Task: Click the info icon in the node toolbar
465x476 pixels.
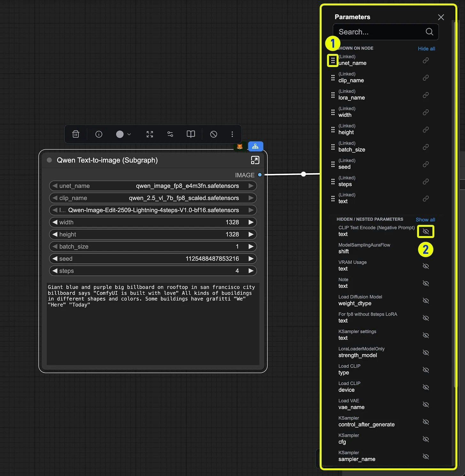Action: 98,134
